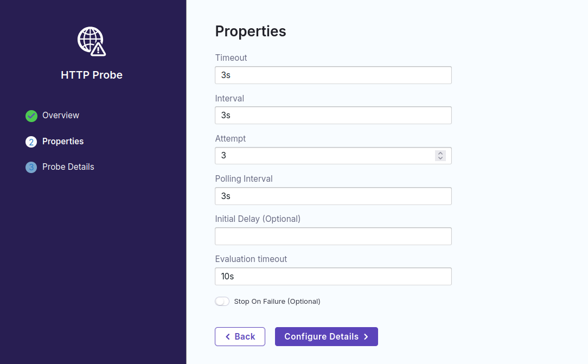Click the step 3 Probe Details circle
This screenshot has width=588, height=364.
click(x=31, y=167)
